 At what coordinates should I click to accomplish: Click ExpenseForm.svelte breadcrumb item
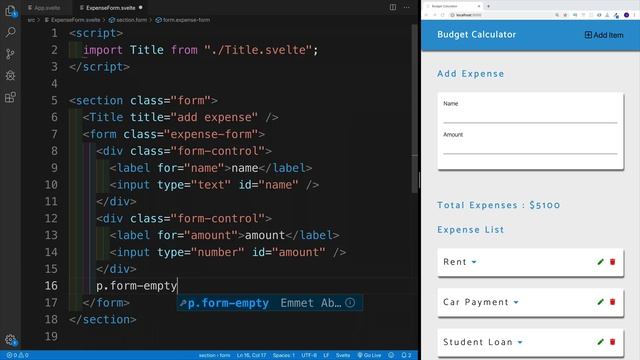tap(73, 20)
